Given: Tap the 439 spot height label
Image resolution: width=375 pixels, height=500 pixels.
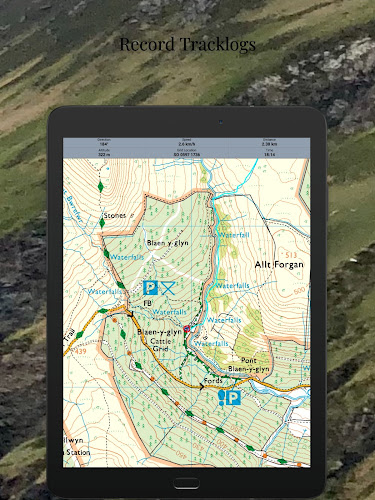Looking at the screenshot, I should coord(80,351).
